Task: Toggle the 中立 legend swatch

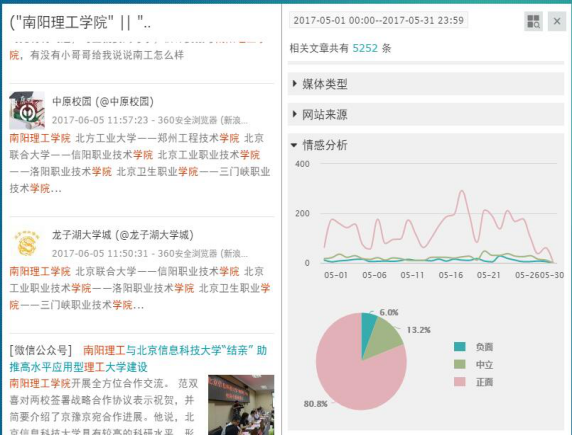Action: point(460,364)
